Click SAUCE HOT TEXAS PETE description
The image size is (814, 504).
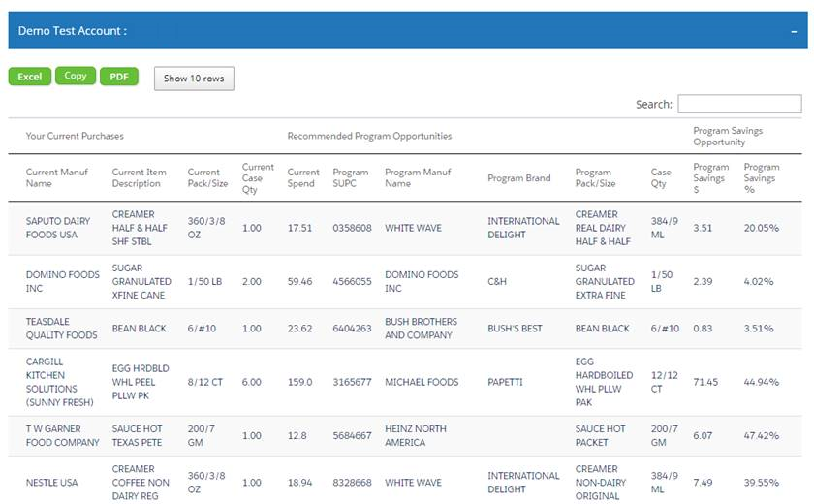click(x=137, y=435)
